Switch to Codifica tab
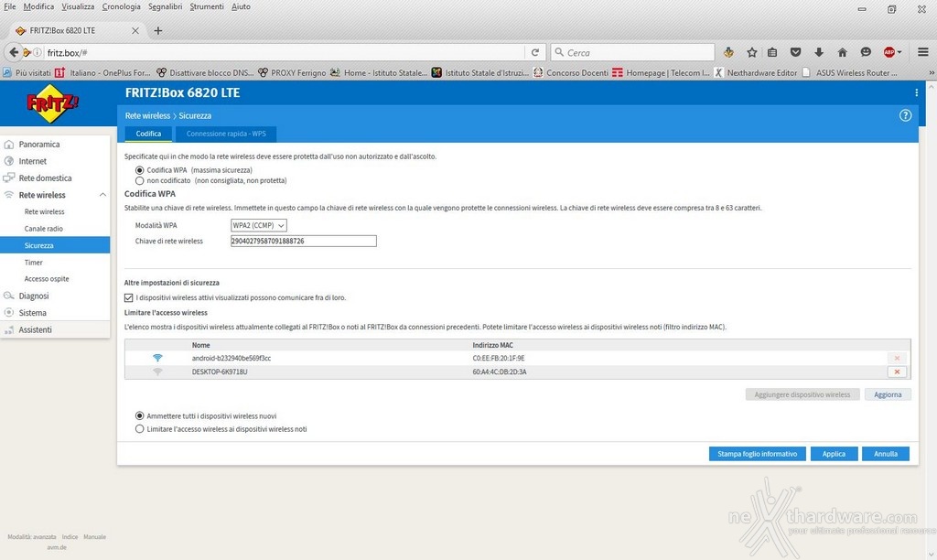Viewport: 937px width, 560px height. click(148, 134)
